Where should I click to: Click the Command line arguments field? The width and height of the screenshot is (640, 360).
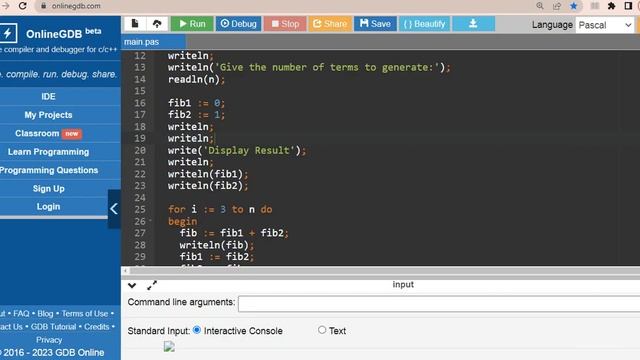pyautogui.click(x=439, y=304)
